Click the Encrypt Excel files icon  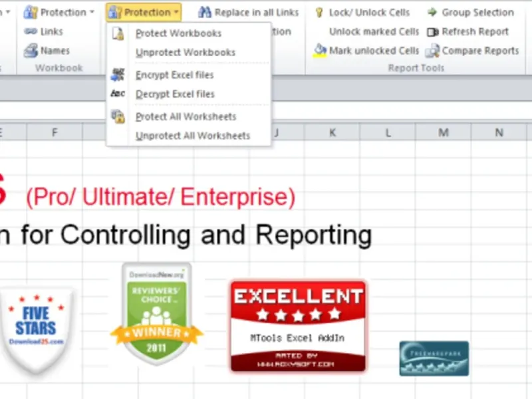pos(118,74)
